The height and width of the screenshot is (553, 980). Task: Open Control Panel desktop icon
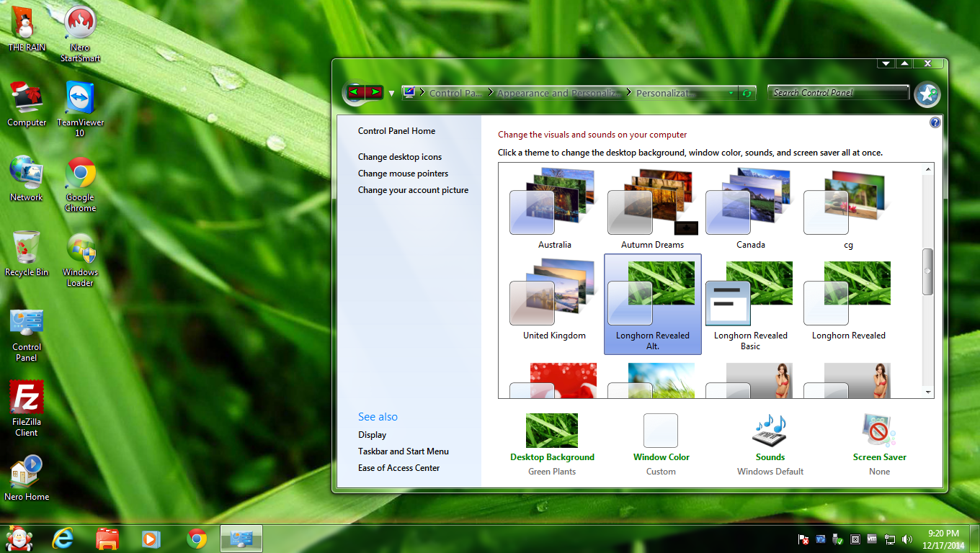(x=27, y=334)
